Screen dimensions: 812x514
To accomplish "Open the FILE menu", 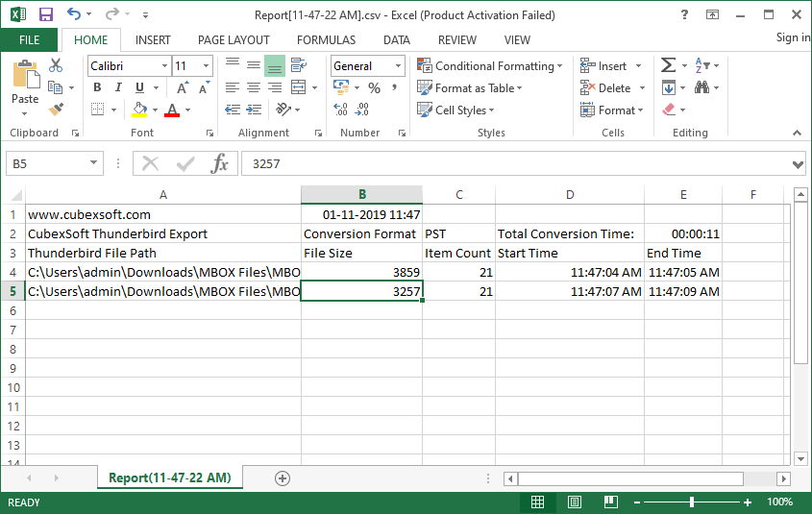I will click(29, 39).
